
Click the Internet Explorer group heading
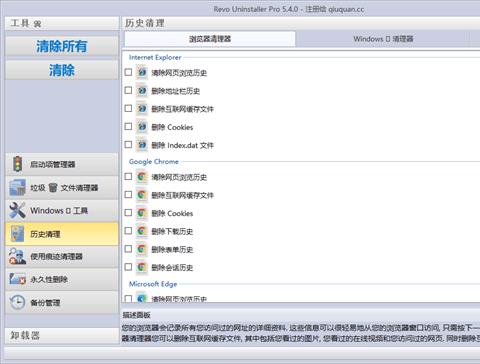click(155, 57)
